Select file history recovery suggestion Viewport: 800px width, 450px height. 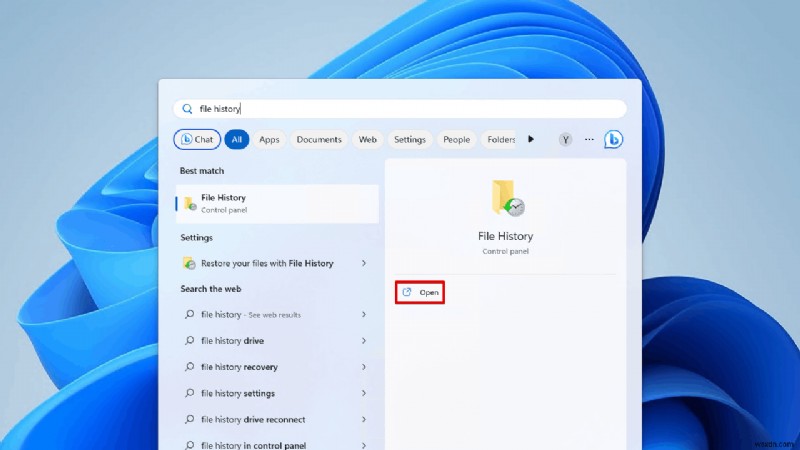tap(276, 367)
